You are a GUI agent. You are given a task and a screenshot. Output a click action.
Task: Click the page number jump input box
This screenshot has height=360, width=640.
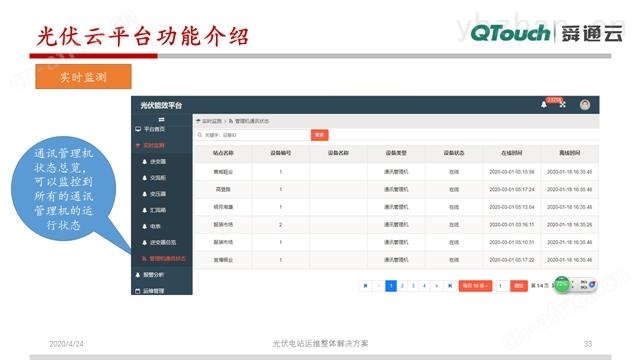coord(501,286)
